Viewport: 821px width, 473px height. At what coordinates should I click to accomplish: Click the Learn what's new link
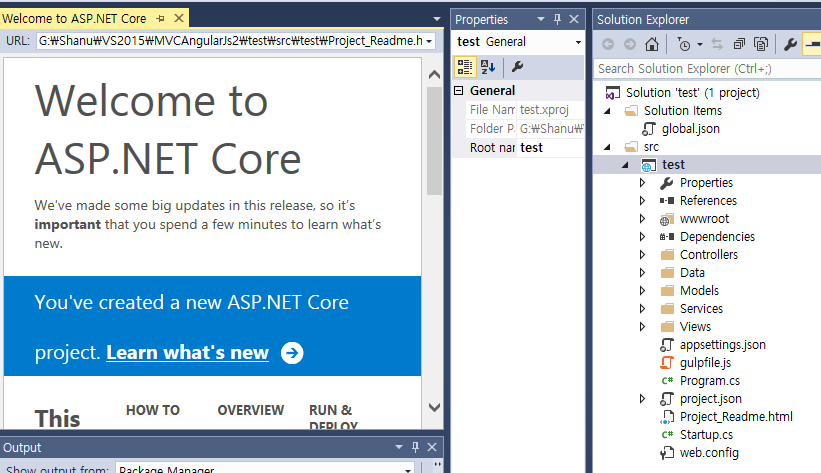click(x=187, y=352)
